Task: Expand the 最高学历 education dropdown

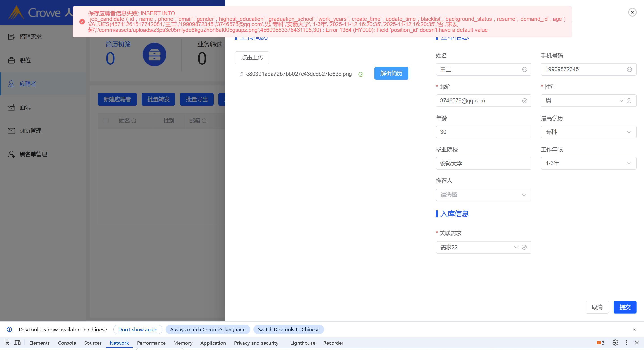Action: pyautogui.click(x=588, y=132)
